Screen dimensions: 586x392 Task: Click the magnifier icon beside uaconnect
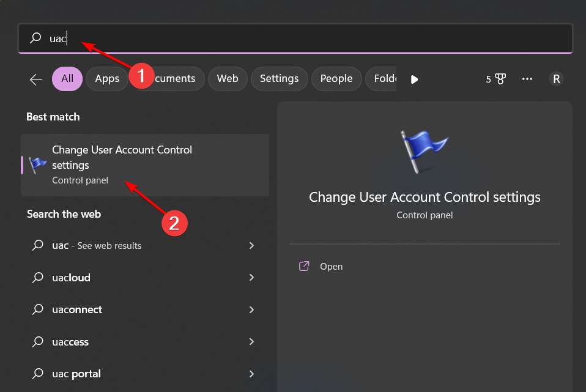pyautogui.click(x=38, y=309)
